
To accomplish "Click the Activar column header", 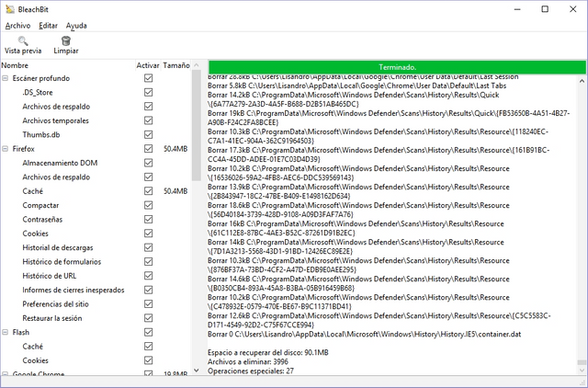I will pos(148,65).
